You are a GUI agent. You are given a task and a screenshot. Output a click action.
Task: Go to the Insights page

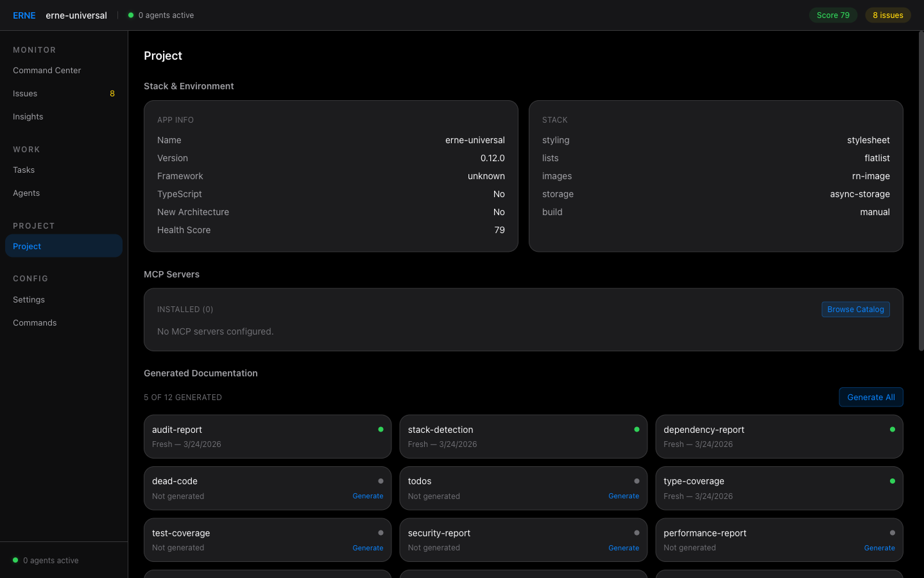(28, 117)
